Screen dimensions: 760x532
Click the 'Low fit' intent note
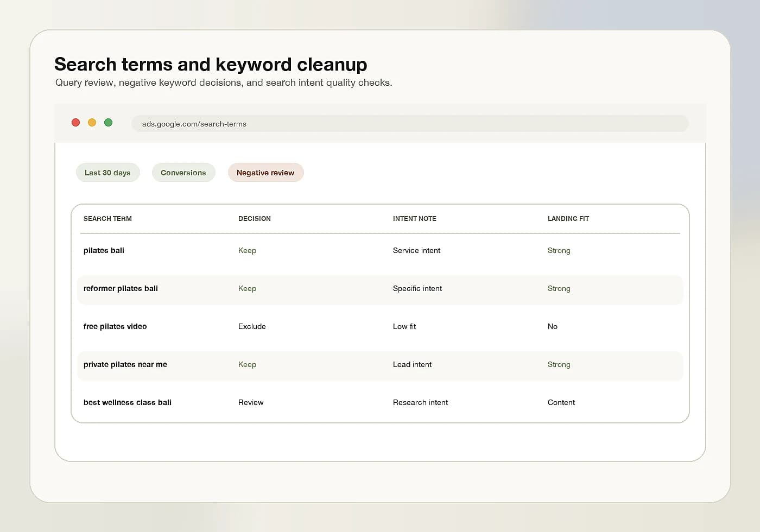[404, 326]
